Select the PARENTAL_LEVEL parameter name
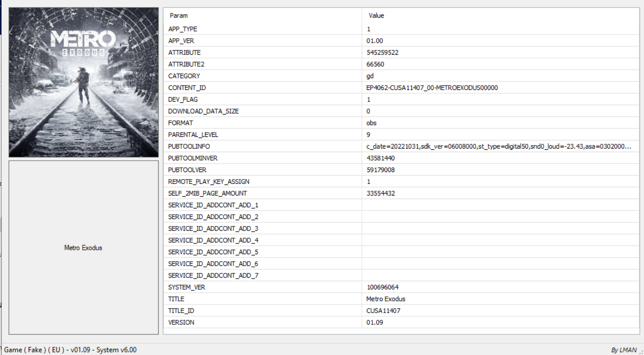 pyautogui.click(x=193, y=134)
